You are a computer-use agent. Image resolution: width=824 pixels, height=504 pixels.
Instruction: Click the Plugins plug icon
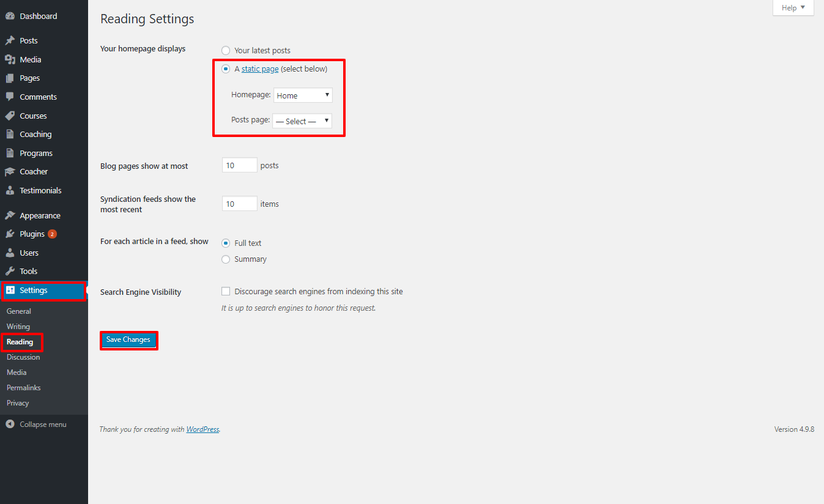(x=10, y=234)
